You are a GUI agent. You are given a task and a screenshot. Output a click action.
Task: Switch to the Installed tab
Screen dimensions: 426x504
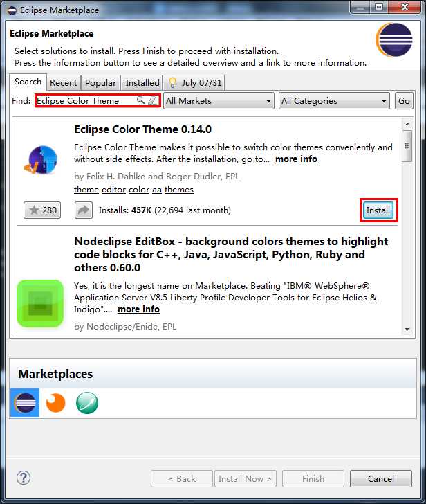coord(142,83)
